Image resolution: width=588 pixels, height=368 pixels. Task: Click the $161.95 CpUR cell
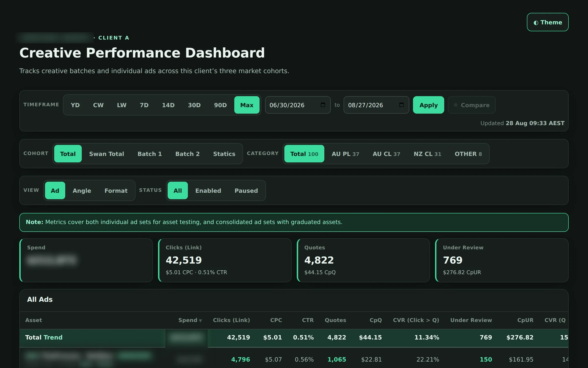(521, 360)
